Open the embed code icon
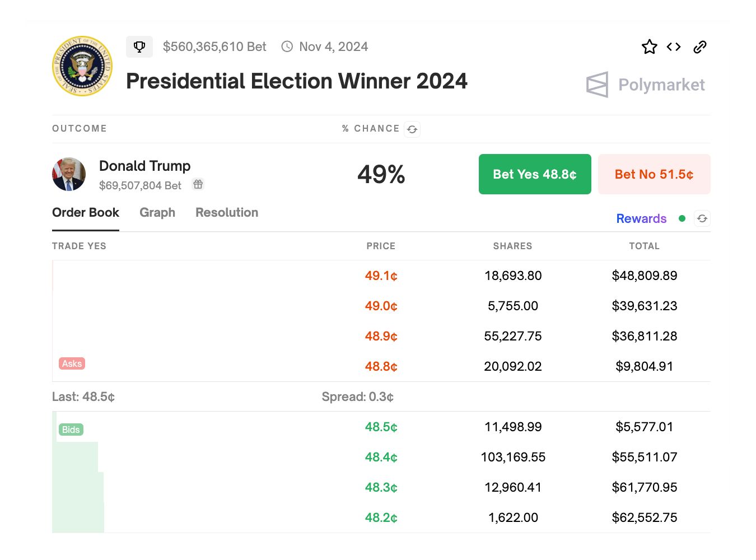 pos(674,47)
